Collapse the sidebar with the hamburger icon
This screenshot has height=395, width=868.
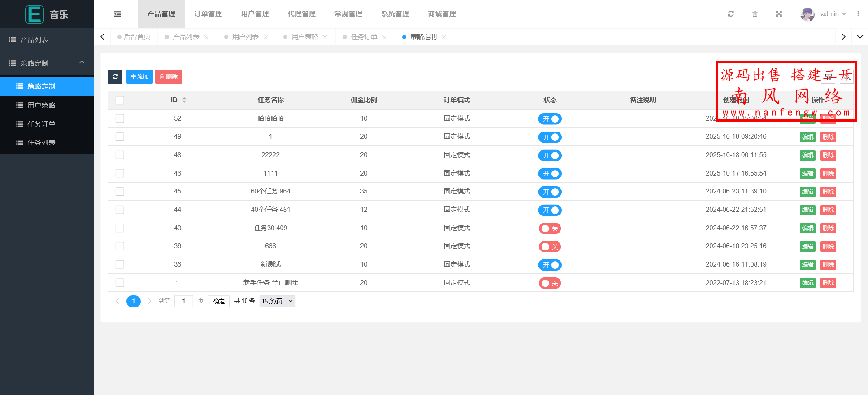pos(117,14)
